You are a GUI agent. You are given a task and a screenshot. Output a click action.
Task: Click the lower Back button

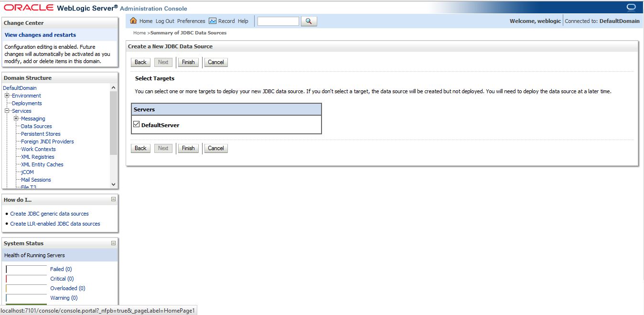[x=140, y=148]
